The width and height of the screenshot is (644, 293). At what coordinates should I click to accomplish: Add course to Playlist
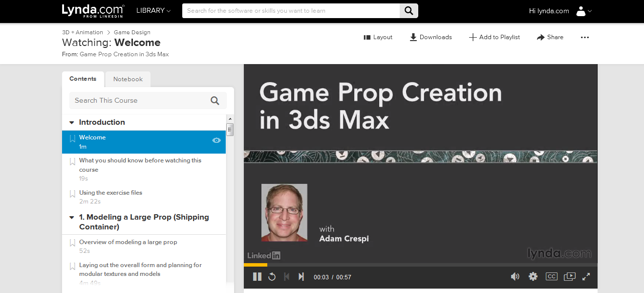click(x=494, y=37)
